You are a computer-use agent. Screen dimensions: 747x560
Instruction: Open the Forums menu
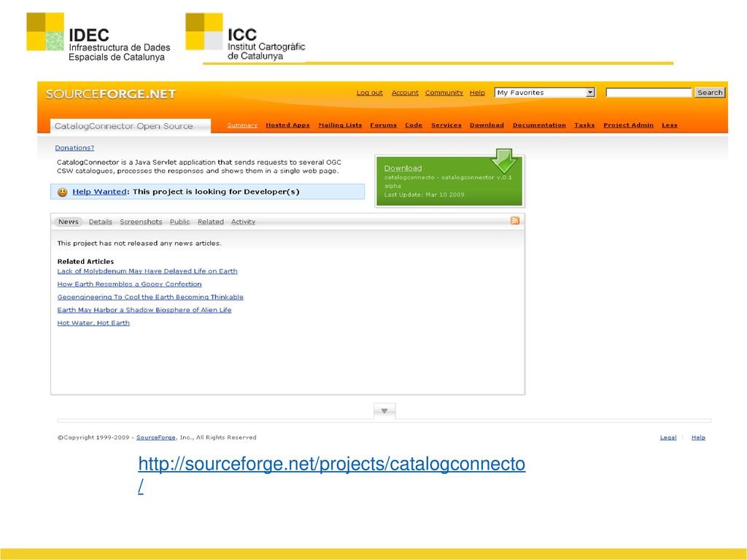[x=384, y=125]
